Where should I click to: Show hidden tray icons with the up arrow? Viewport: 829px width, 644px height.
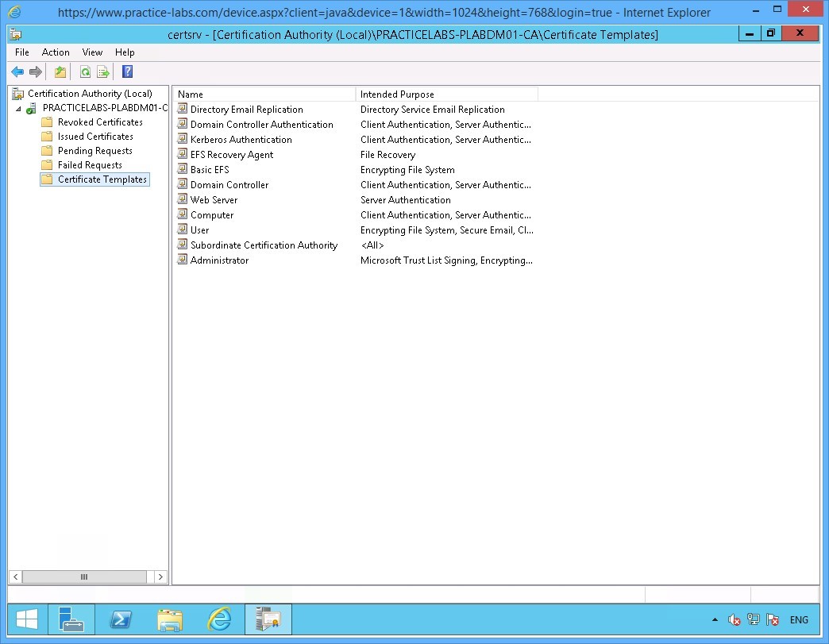pos(715,619)
